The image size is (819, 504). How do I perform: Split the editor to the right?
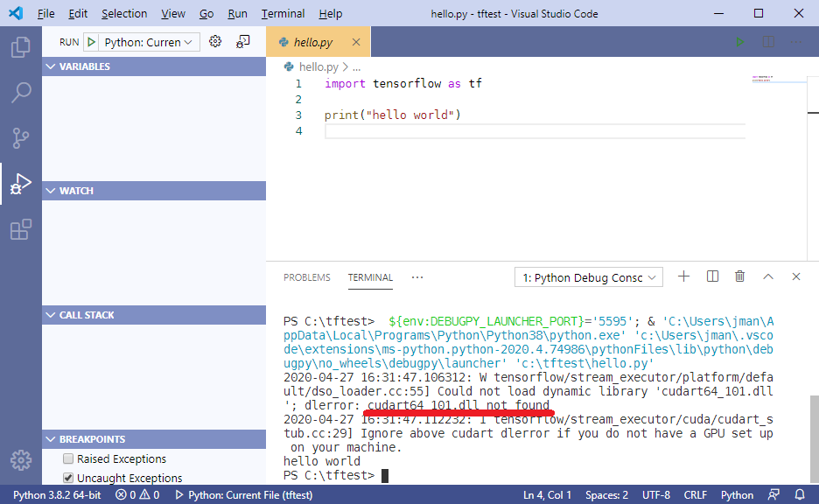[768, 42]
